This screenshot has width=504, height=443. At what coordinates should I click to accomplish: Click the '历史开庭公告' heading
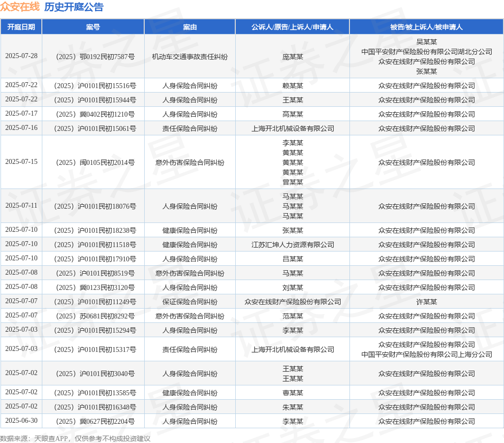74,7
